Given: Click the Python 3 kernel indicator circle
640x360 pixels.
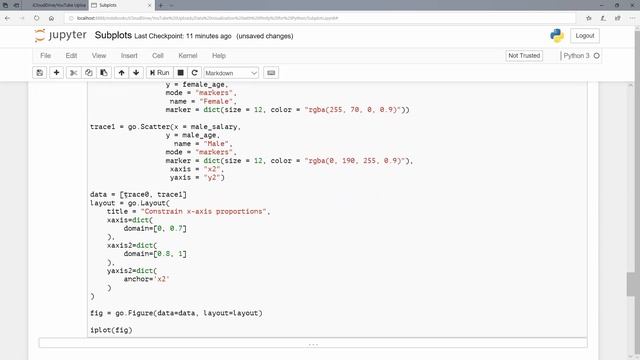Looking at the screenshot, I should (596, 56).
